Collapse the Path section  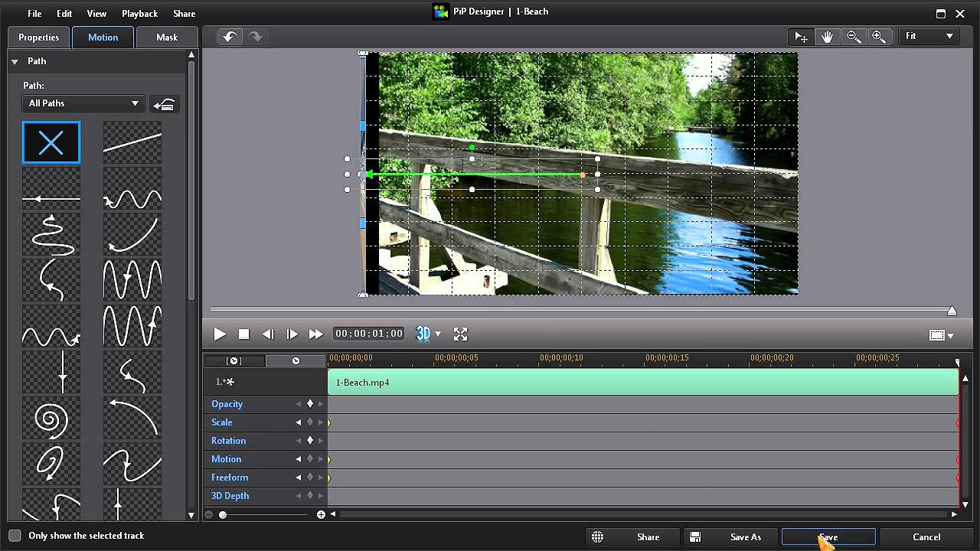[x=15, y=61]
